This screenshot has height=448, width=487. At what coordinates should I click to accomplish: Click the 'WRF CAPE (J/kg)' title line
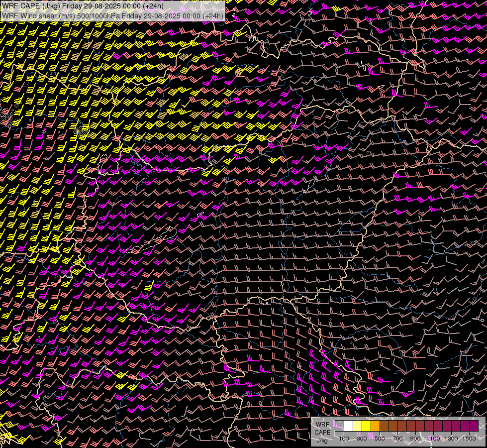[83, 6]
